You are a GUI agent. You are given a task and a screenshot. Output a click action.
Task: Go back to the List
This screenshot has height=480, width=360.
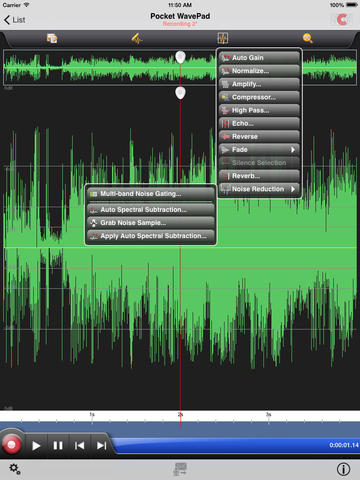[14, 20]
